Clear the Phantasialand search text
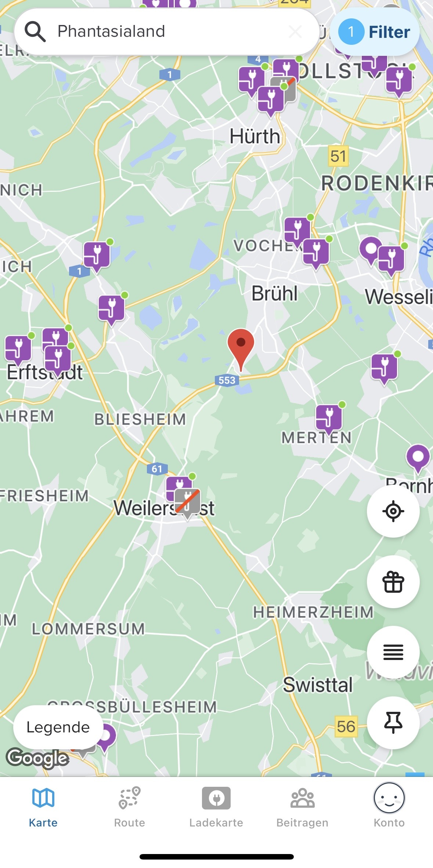The width and height of the screenshot is (433, 868). coord(295,32)
